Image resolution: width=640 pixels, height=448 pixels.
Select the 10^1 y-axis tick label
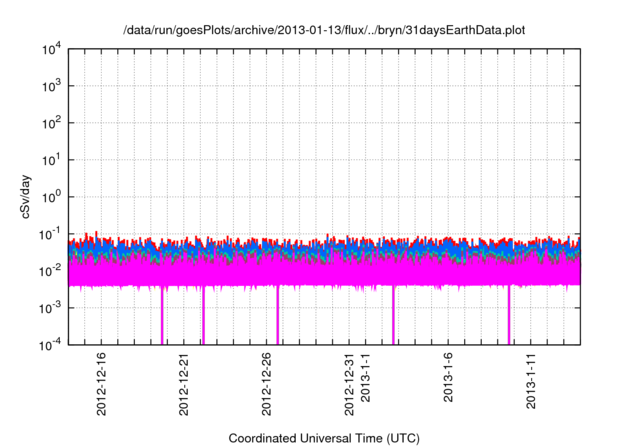point(51,160)
